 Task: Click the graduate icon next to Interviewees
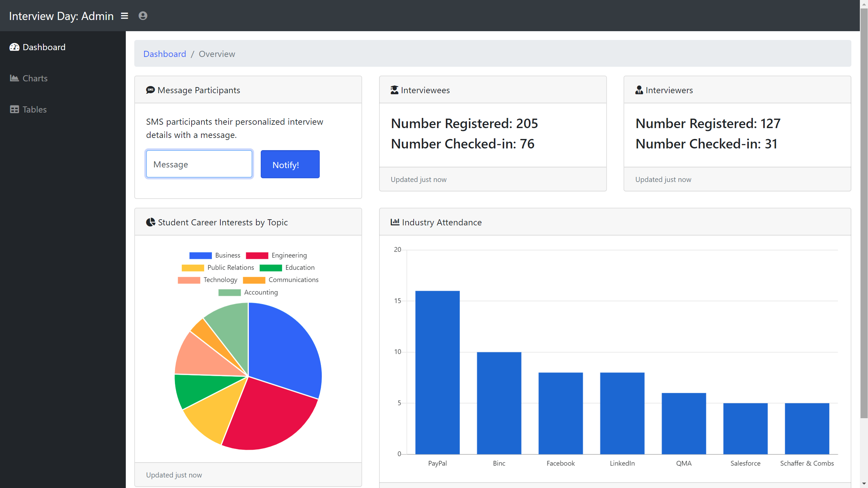394,90
